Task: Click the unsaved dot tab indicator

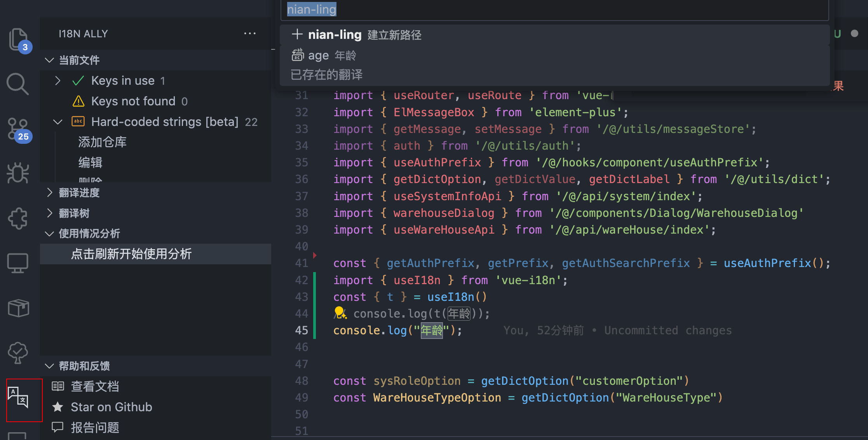Action: pyautogui.click(x=854, y=33)
